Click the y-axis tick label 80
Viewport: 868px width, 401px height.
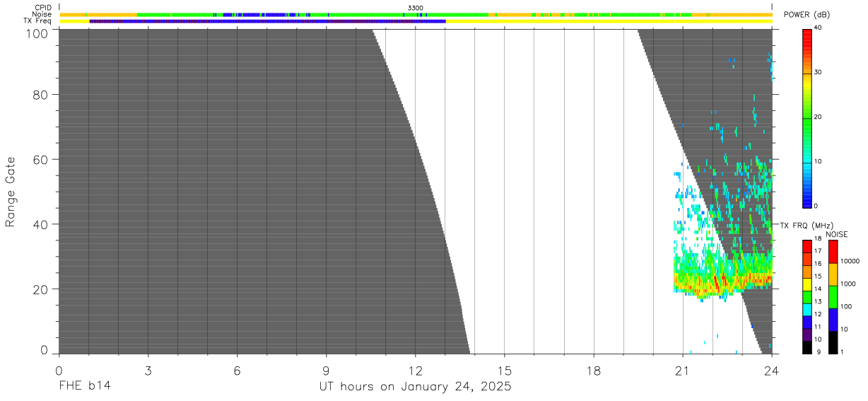[41, 94]
